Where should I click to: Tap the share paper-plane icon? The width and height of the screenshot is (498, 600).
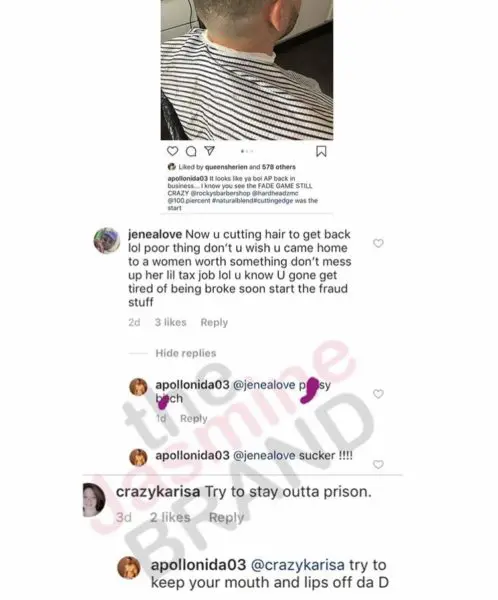point(209,151)
